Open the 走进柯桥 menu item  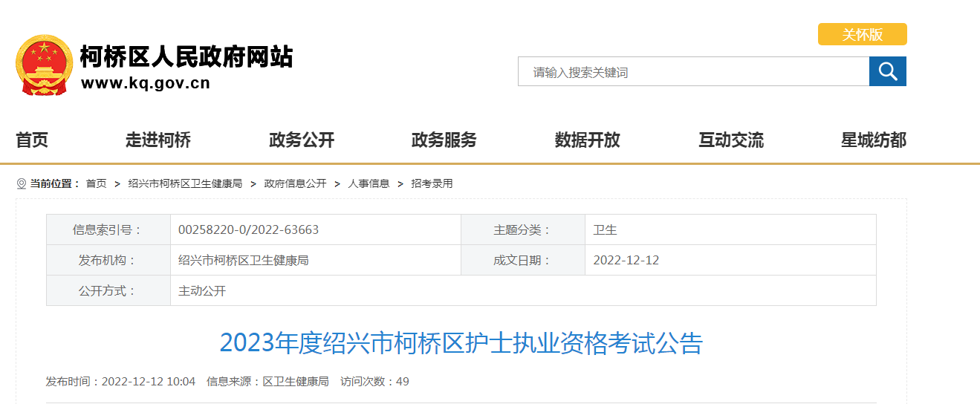coord(158,140)
